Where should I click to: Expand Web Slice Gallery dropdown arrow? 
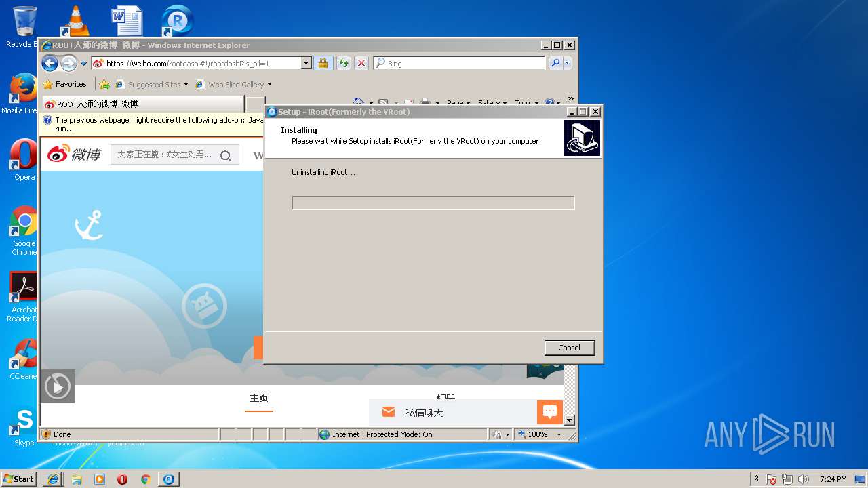(269, 85)
